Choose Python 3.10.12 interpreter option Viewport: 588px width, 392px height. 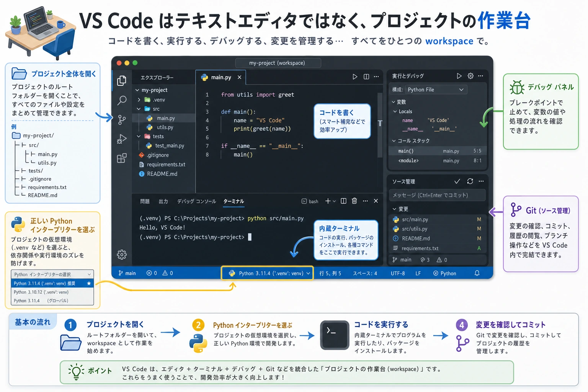click(x=52, y=292)
